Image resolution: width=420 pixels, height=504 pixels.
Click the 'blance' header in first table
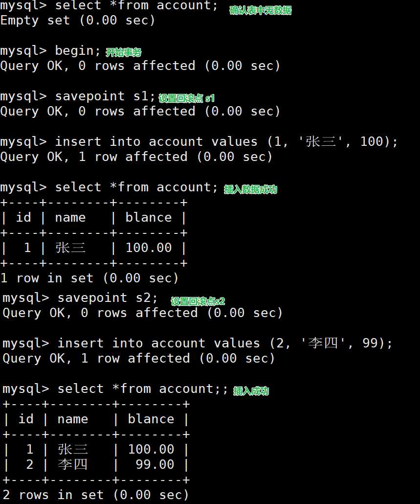pos(149,218)
